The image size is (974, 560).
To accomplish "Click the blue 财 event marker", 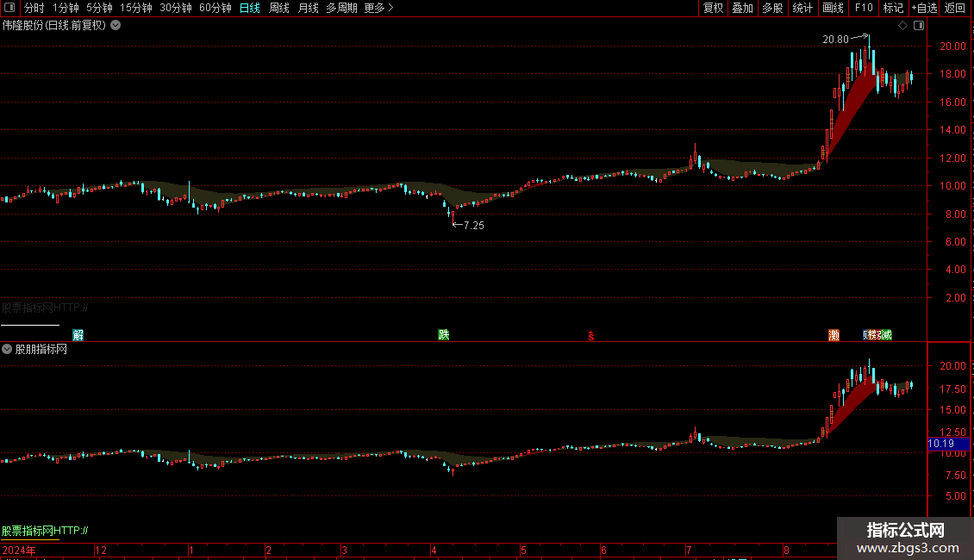I will (866, 335).
